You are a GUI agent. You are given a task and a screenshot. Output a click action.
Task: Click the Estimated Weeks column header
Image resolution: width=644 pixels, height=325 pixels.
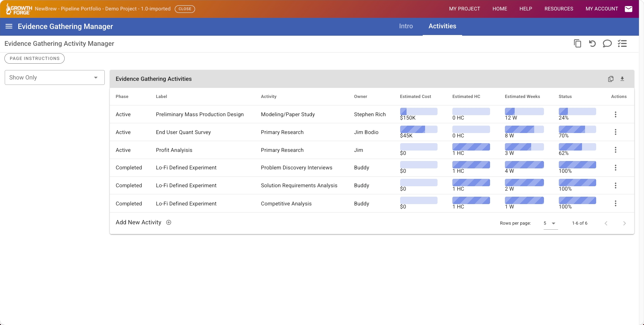click(x=522, y=97)
